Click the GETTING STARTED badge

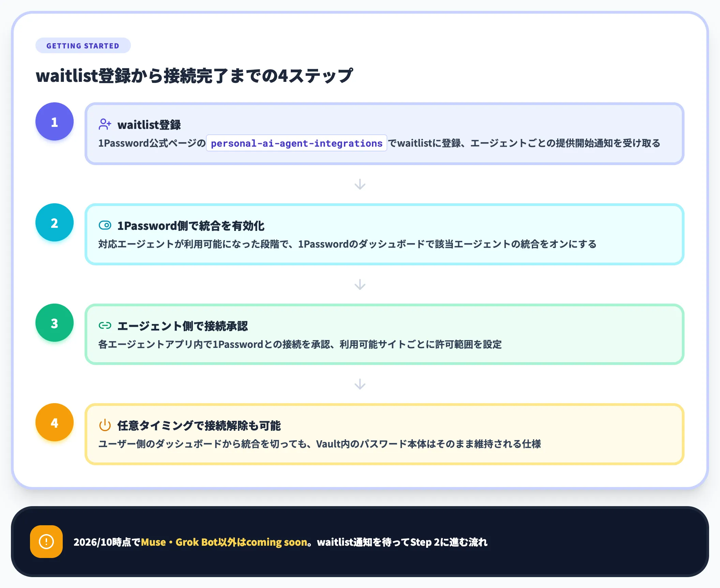(83, 46)
